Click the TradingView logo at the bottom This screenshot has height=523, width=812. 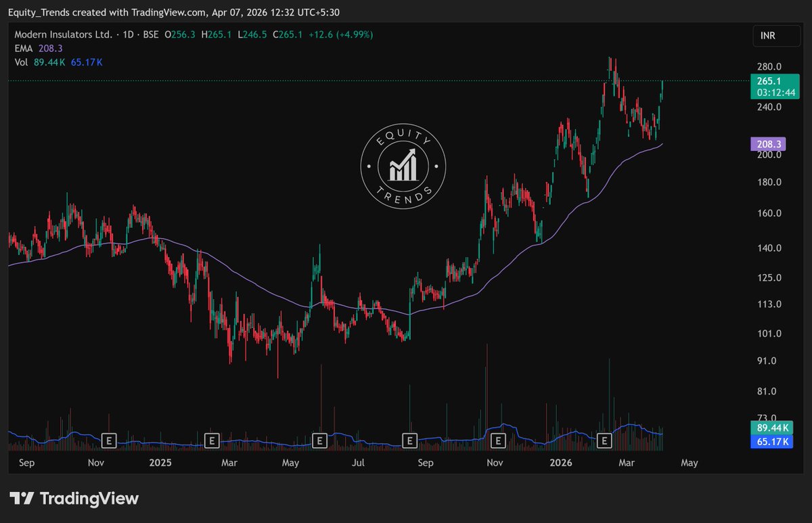[74, 499]
